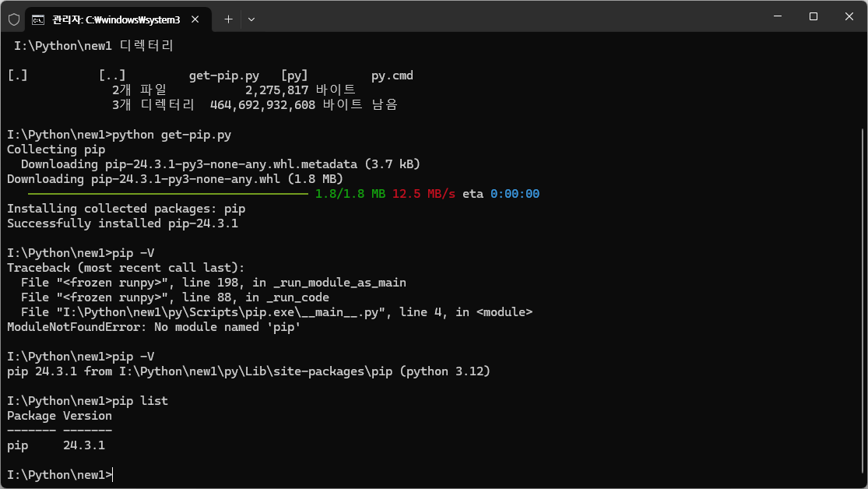
Task: Click the 'eta 0:00:00' value
Action: [x=501, y=194]
